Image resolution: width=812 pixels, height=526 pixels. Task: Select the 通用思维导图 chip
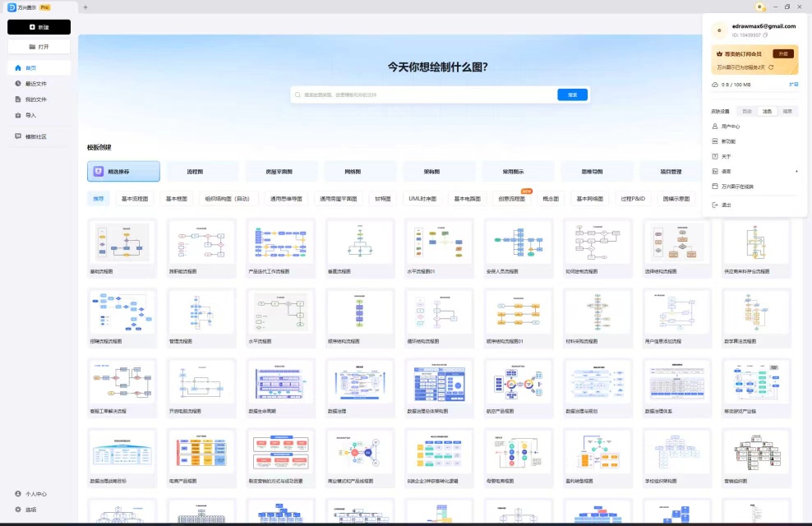point(286,199)
